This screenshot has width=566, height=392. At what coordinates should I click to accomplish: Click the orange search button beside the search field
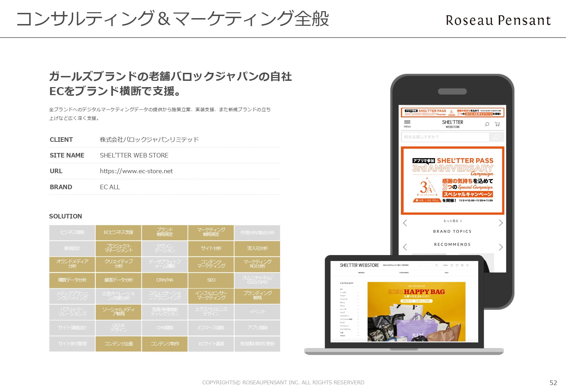click(496, 137)
